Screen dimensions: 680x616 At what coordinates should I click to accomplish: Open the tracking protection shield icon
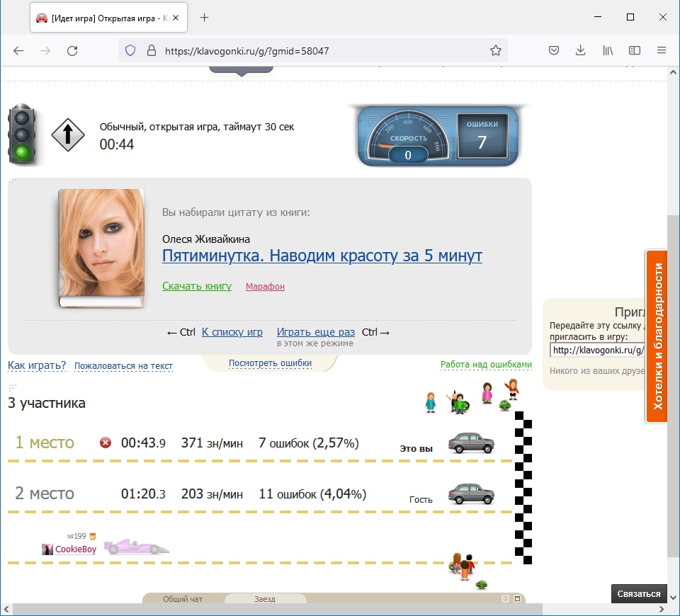coord(130,51)
